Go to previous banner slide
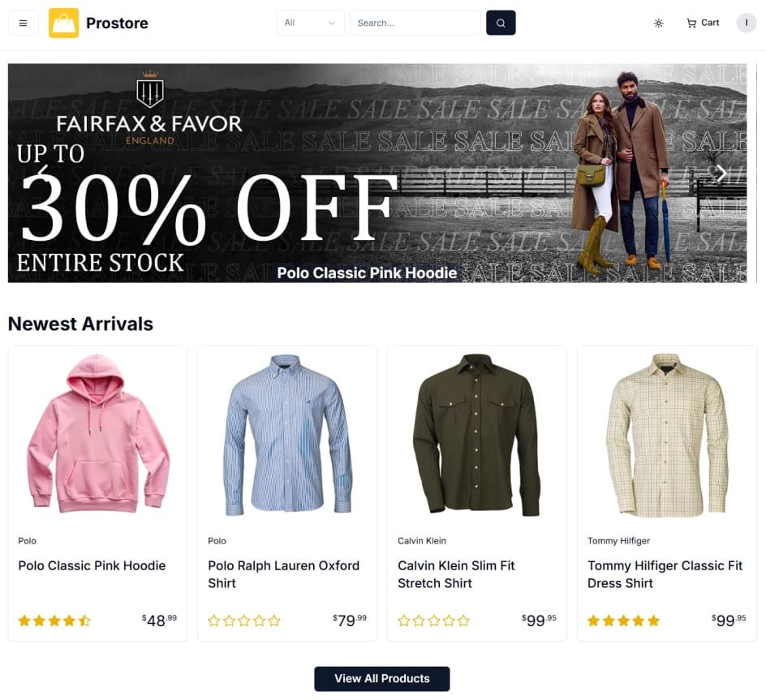The height and width of the screenshot is (700, 766). (x=44, y=173)
